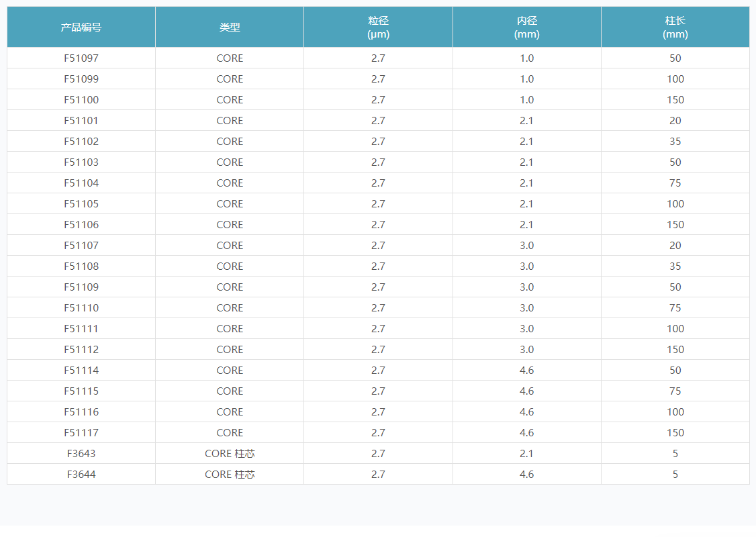Click product code F51103
The image size is (756, 537).
81,162
